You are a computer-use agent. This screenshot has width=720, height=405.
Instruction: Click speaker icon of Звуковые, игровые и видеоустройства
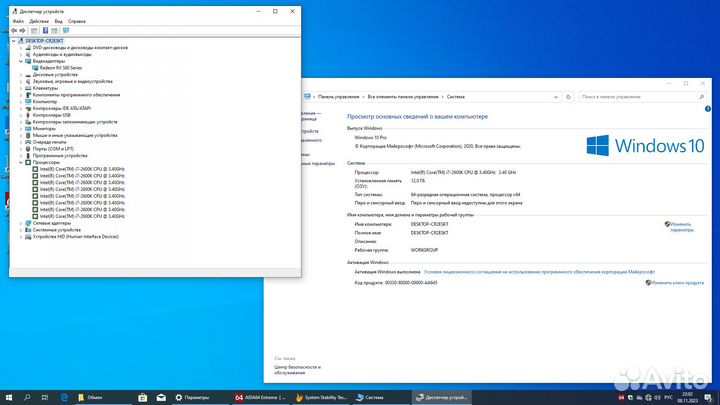pyautogui.click(x=28, y=81)
